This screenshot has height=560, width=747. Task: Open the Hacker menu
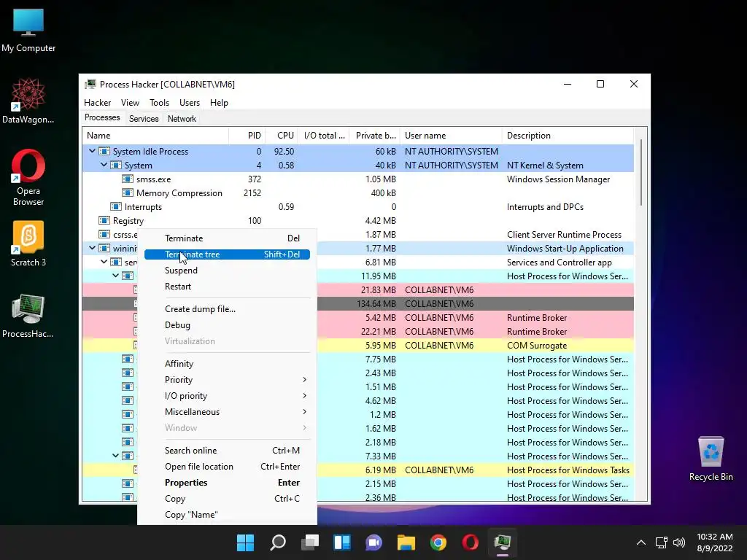point(97,103)
